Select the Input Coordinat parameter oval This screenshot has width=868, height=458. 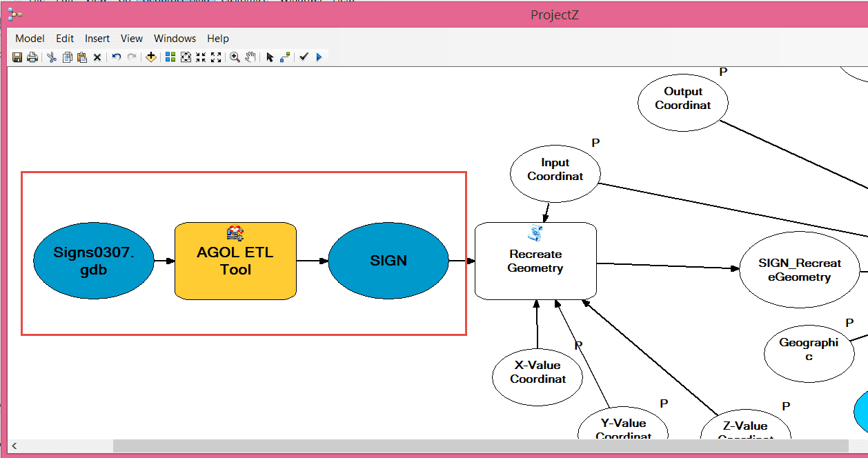(x=555, y=174)
